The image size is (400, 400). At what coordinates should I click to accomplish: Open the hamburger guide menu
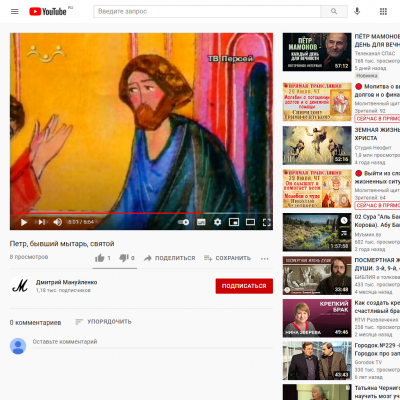15,12
